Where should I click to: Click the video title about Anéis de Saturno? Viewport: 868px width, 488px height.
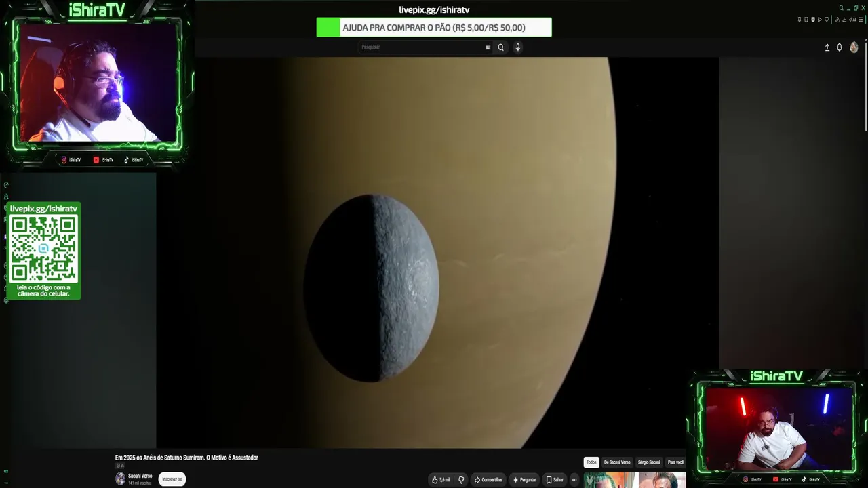186,457
